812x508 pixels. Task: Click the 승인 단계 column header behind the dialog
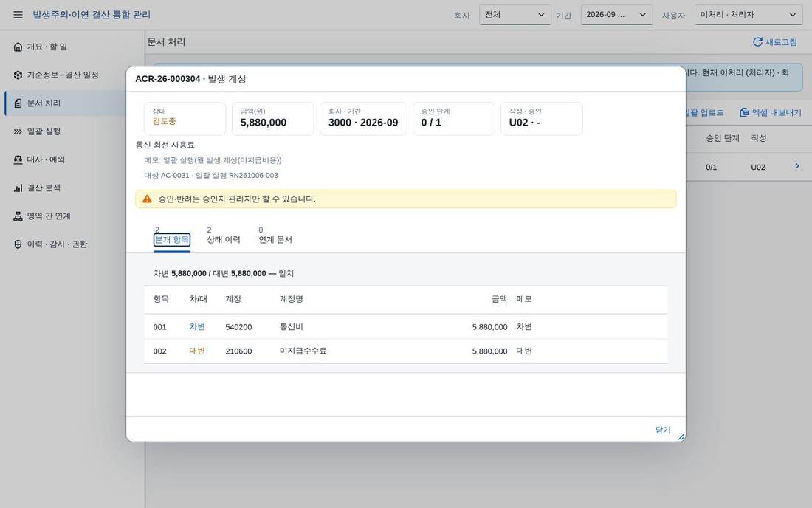click(723, 138)
